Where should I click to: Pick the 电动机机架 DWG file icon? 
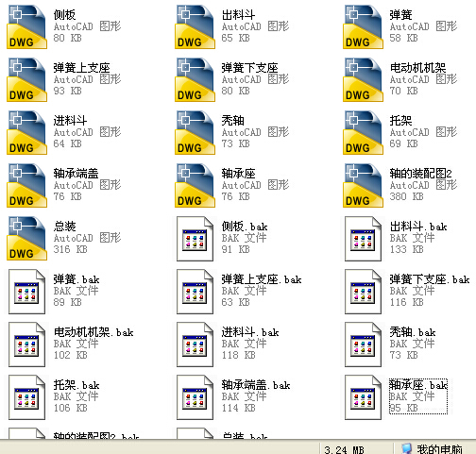(363, 79)
